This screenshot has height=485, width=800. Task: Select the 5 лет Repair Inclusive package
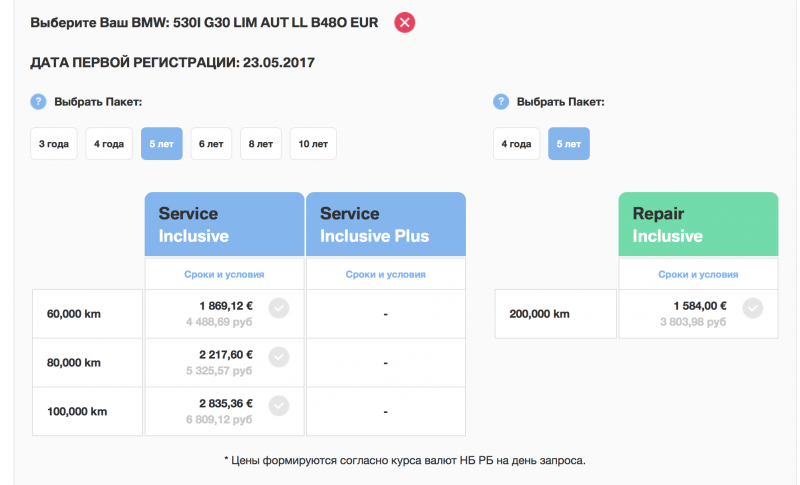point(568,144)
